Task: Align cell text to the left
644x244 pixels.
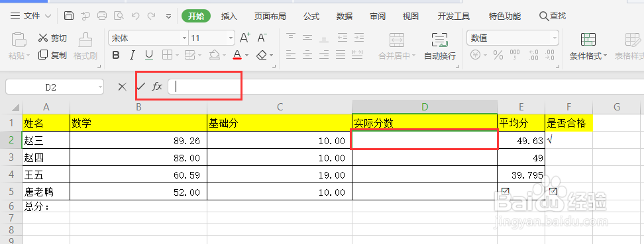Action: click(x=291, y=54)
